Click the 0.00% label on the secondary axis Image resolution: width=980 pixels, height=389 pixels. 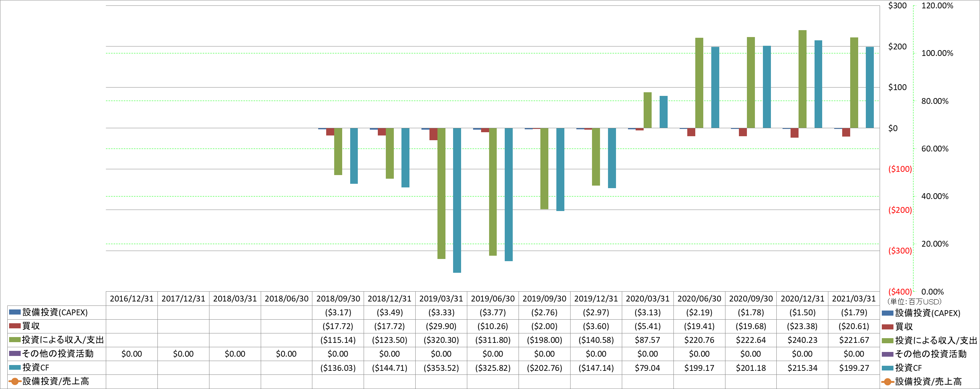point(932,292)
